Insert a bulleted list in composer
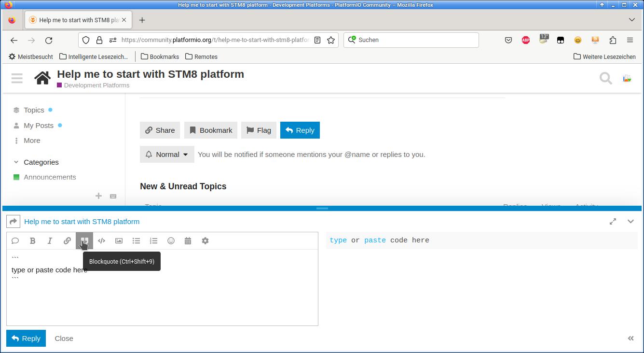 coord(136,240)
